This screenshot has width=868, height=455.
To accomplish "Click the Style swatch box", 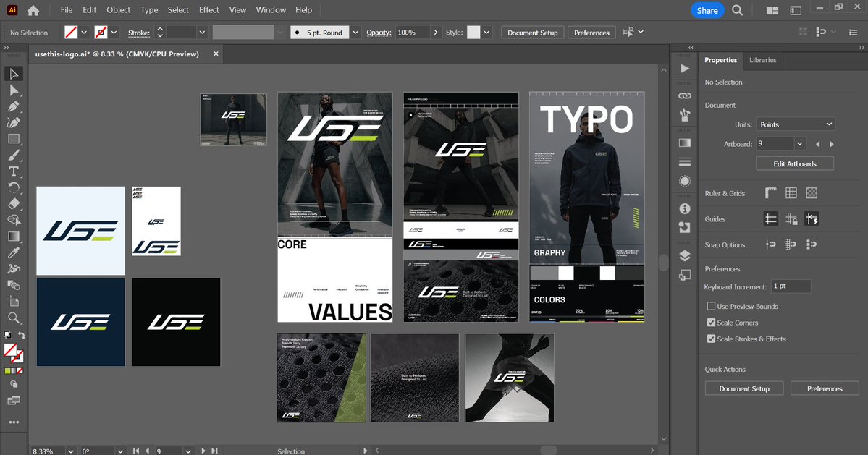I will coord(473,33).
